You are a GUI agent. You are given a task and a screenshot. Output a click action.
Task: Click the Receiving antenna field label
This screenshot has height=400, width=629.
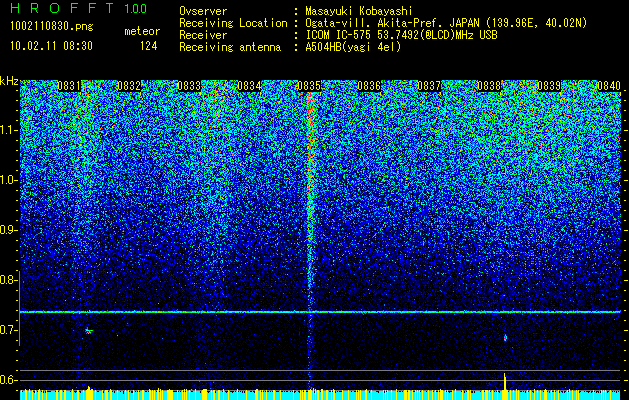230,47
